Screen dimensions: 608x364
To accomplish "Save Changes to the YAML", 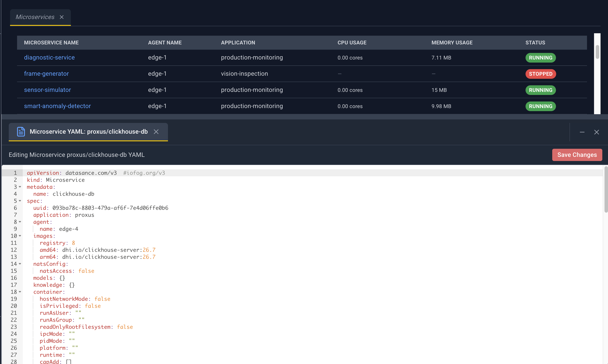I will 577,155.
